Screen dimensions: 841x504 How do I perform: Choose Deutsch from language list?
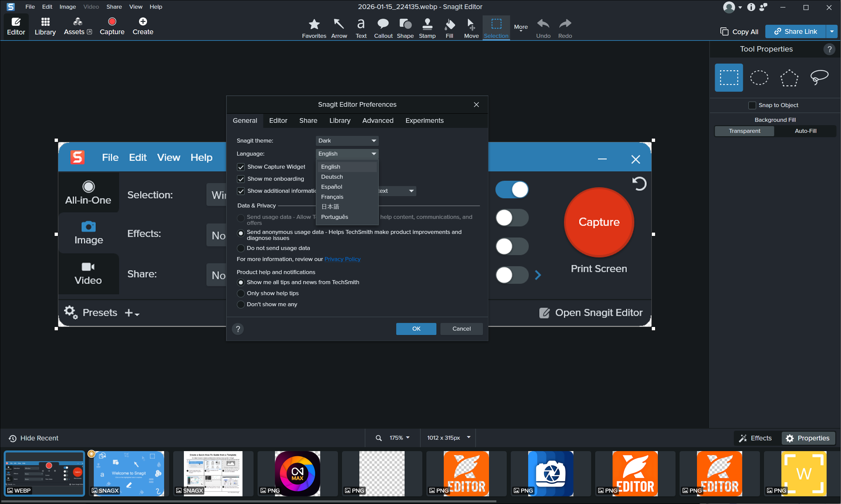click(332, 177)
